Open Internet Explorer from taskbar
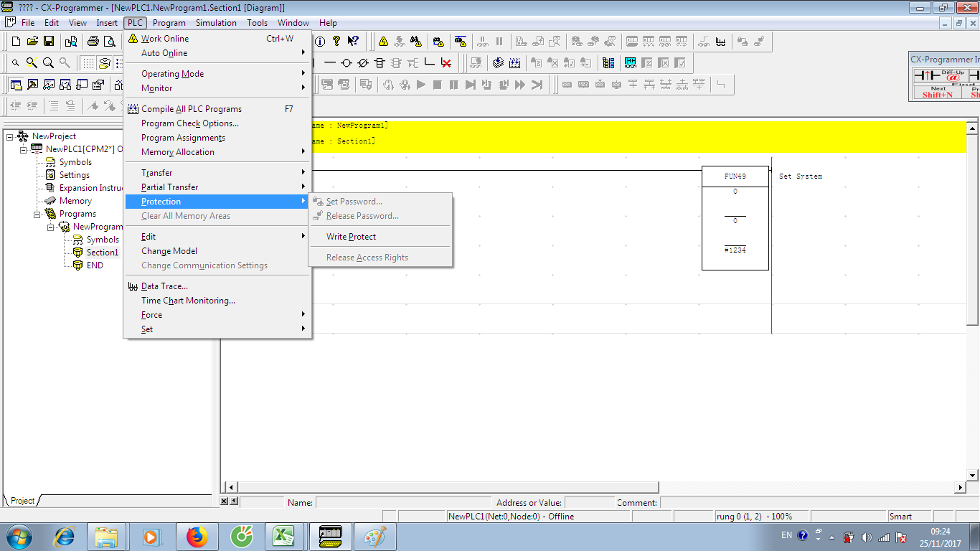The width and height of the screenshot is (980, 551). [x=65, y=536]
